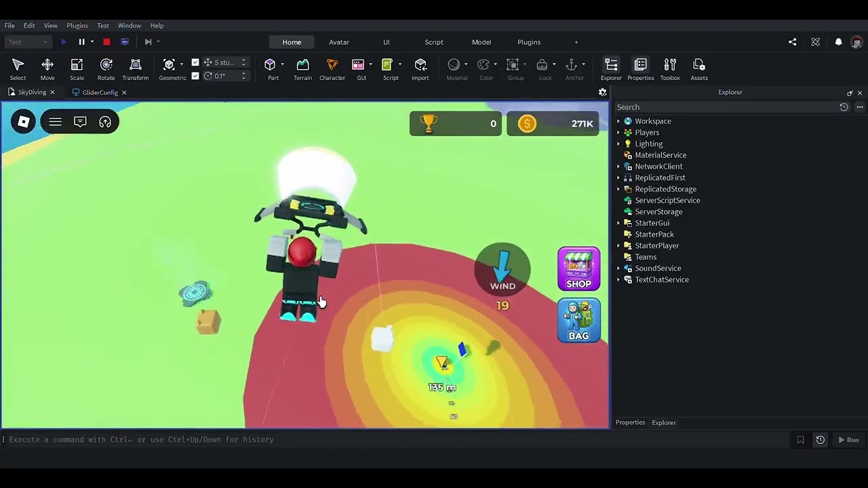
Task: Switch to bottom Properties panel tab
Action: 630,422
